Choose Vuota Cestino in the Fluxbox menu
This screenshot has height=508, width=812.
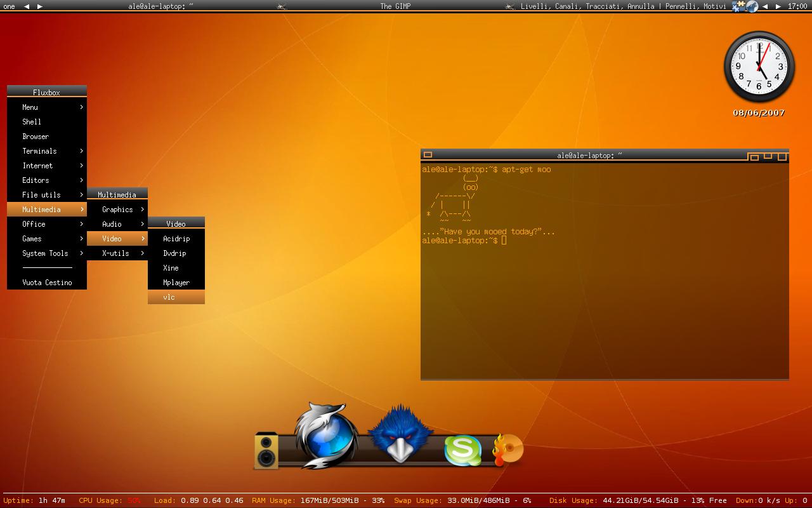(x=47, y=283)
